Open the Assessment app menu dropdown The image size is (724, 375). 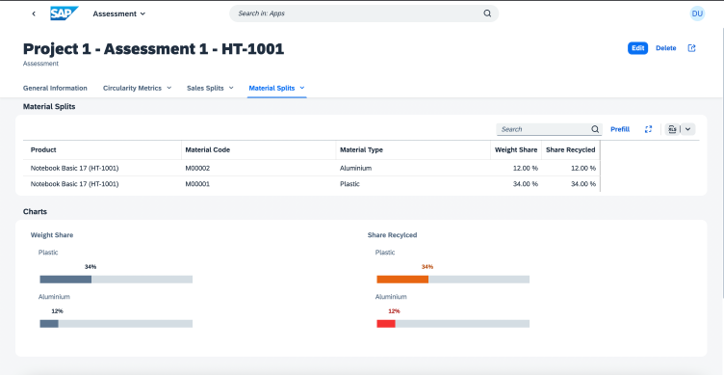119,14
